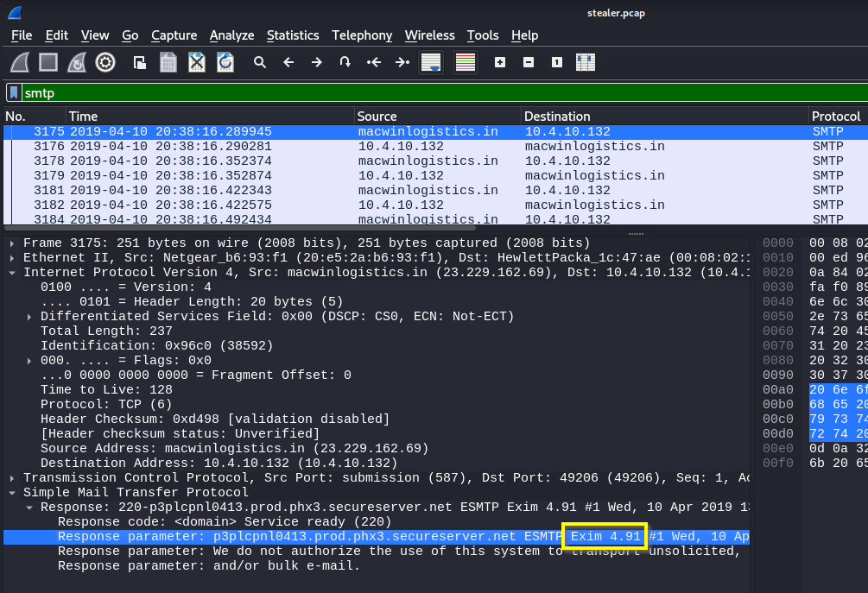Click the close capture file icon
This screenshot has height=593, width=868.
197,62
